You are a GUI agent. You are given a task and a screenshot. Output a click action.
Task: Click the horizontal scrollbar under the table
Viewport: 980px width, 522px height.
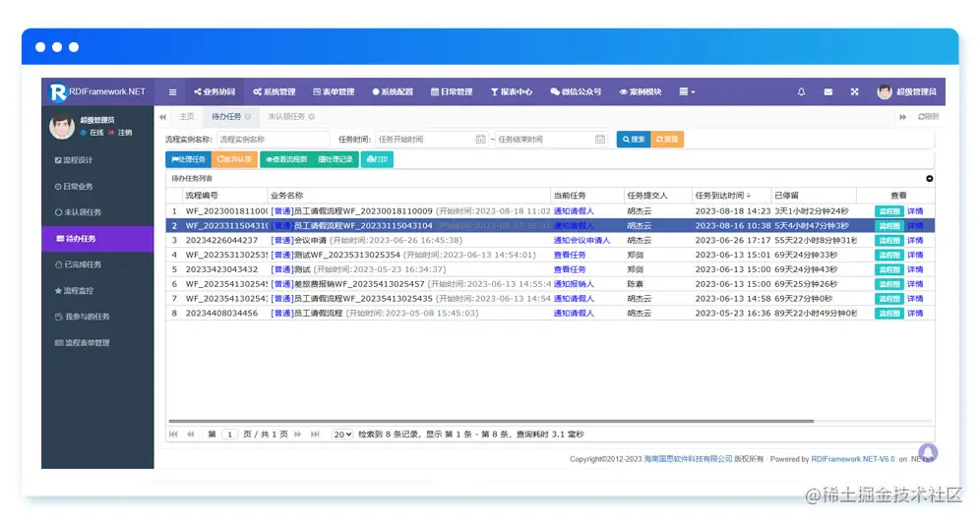coord(491,422)
